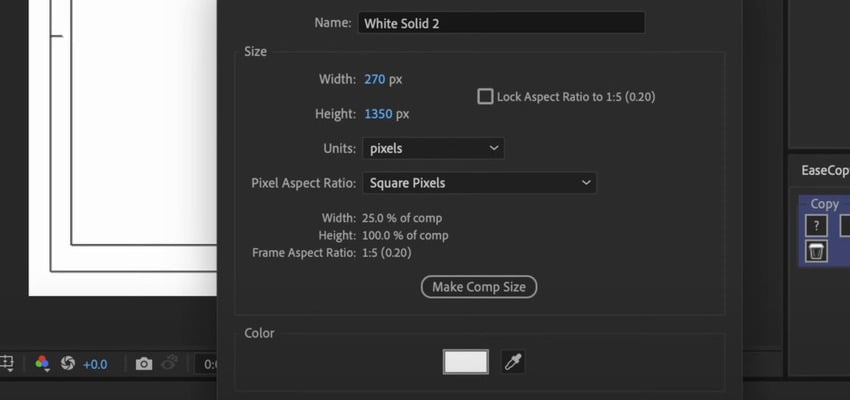Open the grid and guide options icon

click(7, 363)
